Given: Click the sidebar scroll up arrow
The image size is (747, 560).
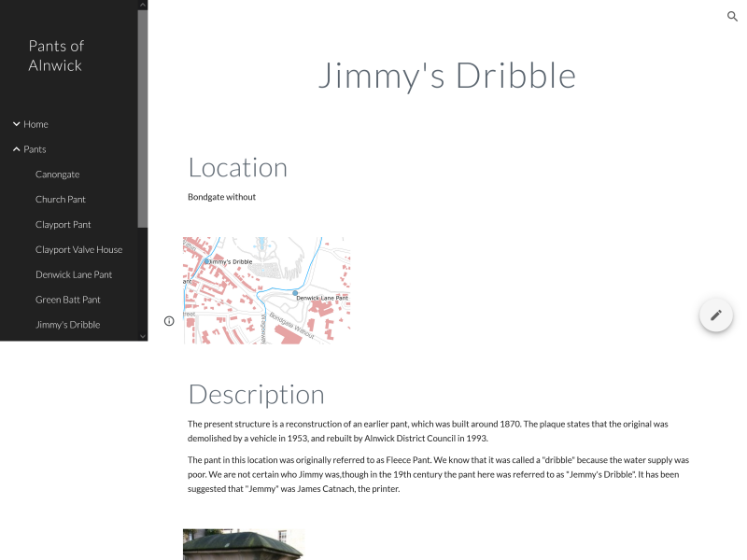Looking at the screenshot, I should 143,5.
